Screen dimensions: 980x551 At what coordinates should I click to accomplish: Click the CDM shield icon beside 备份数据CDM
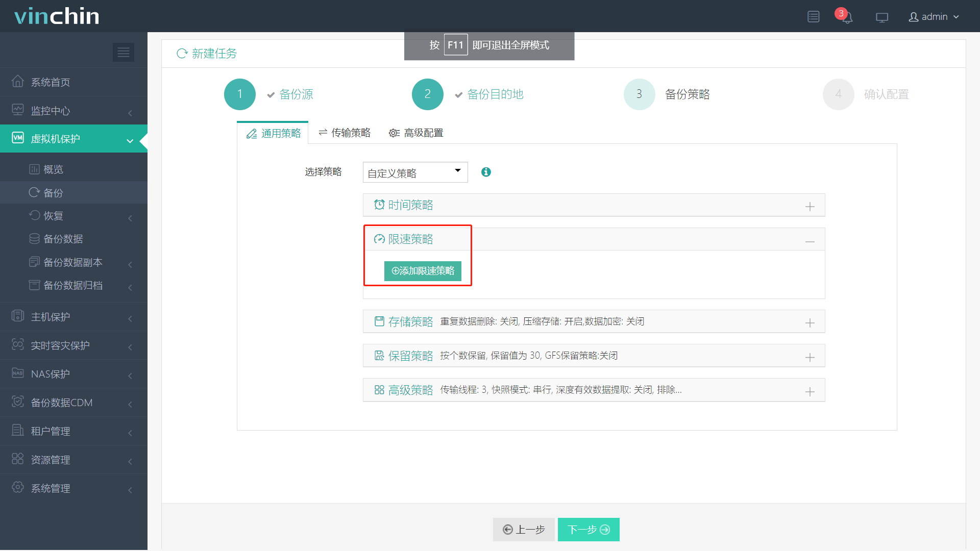tap(18, 402)
